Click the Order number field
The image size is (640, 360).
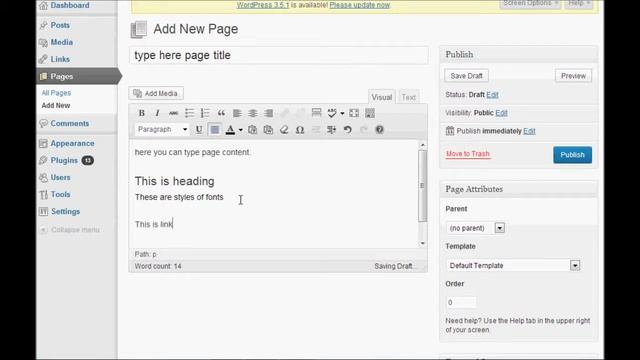click(x=461, y=302)
